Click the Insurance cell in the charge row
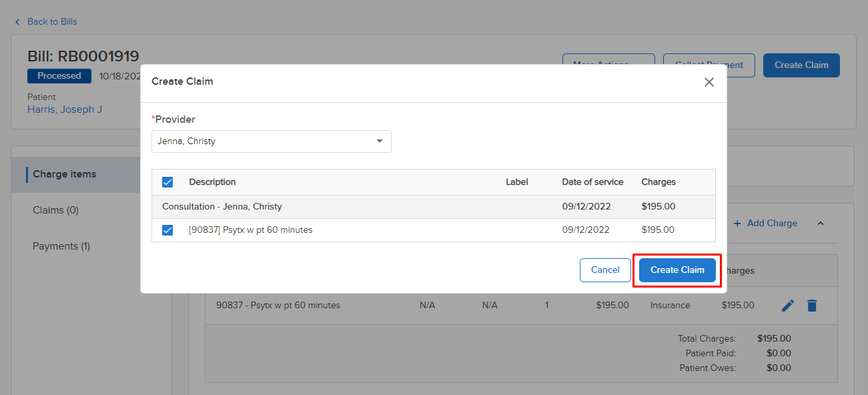The height and width of the screenshot is (395, 868). pos(670,306)
